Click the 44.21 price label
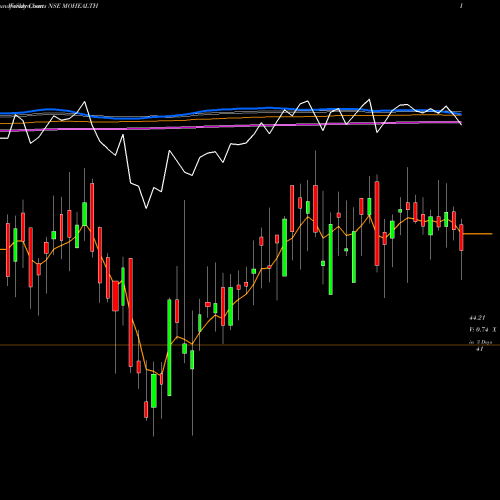500x500 pixels. (x=477, y=318)
